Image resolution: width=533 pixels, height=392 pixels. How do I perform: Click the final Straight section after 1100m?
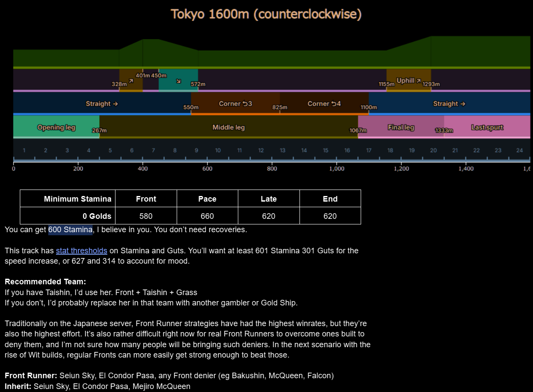(x=449, y=103)
